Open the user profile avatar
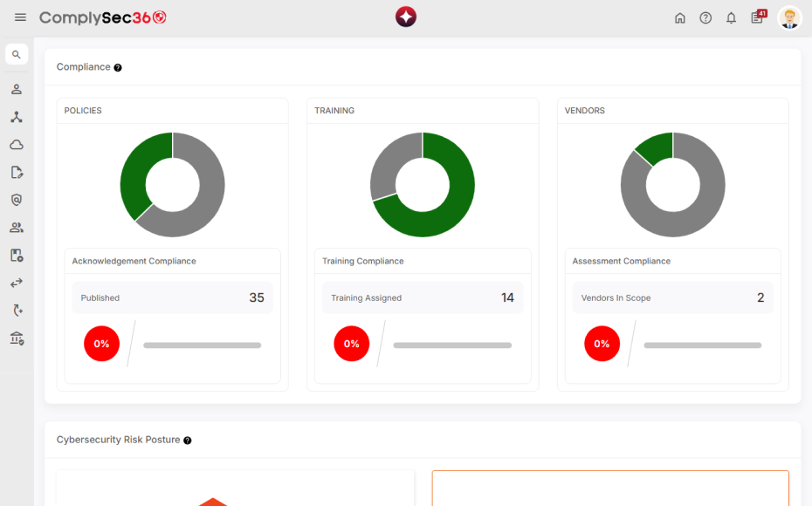 click(789, 18)
